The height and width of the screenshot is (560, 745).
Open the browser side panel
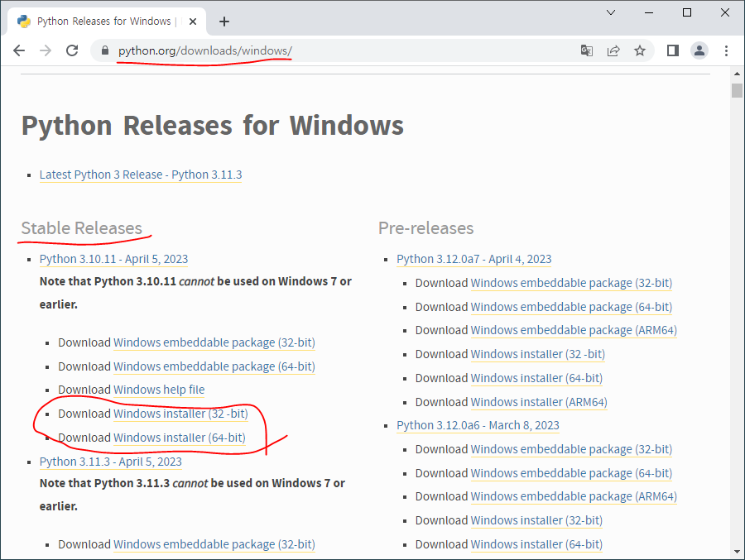[673, 50]
